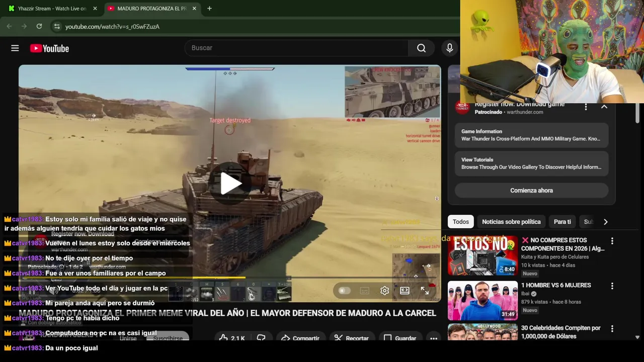Click the address bar URL
The width and height of the screenshot is (644, 362).
pos(112,27)
